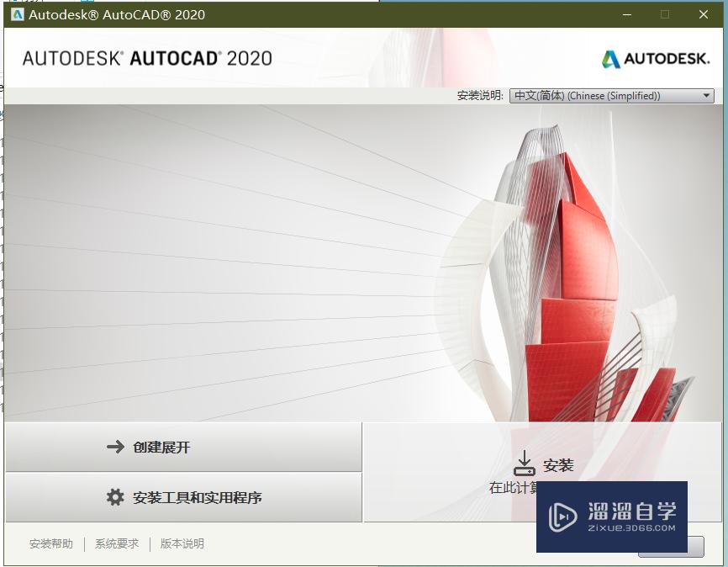Open the 安装帮助 link
This screenshot has height=567, width=728.
pos(51,543)
